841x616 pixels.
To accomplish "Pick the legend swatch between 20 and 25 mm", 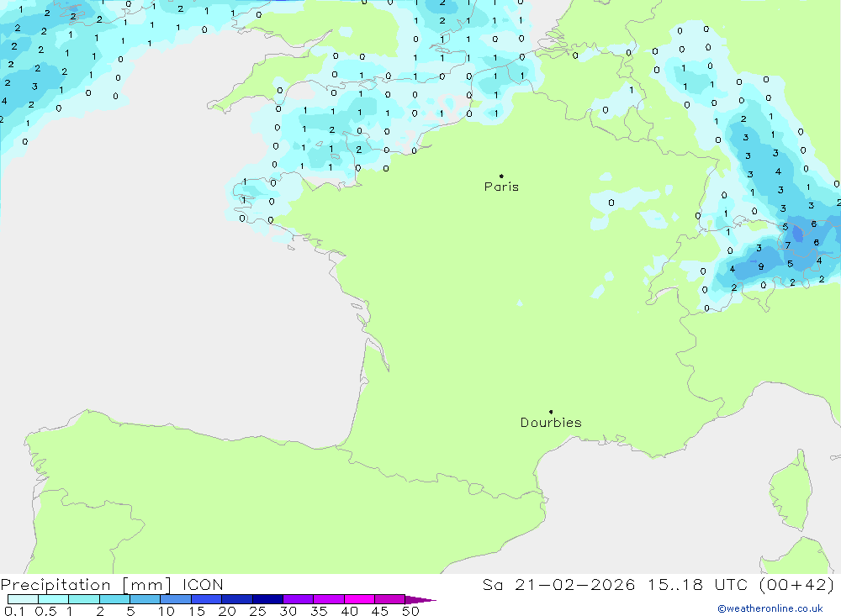I will point(237,599).
